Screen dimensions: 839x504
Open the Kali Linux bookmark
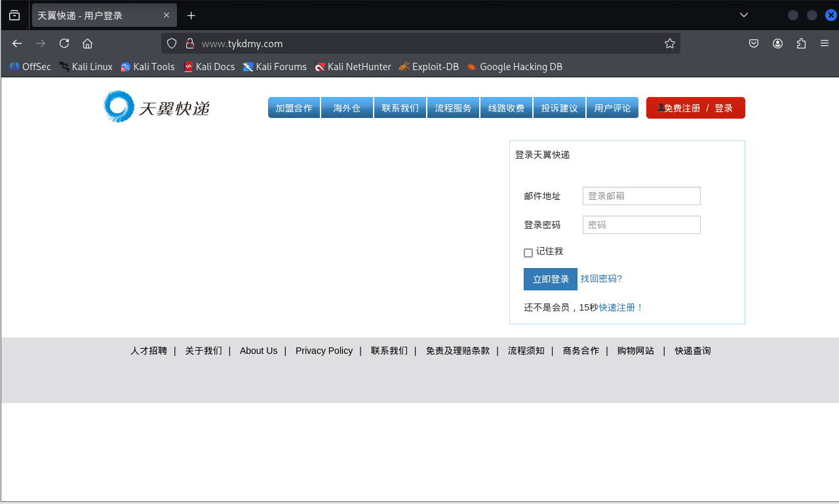coord(85,66)
